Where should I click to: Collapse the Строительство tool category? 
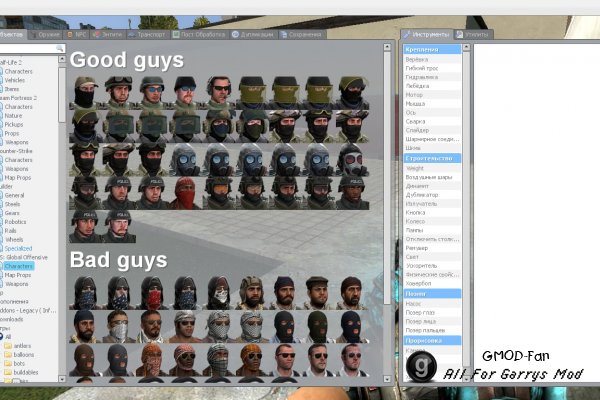pyautogui.click(x=432, y=158)
